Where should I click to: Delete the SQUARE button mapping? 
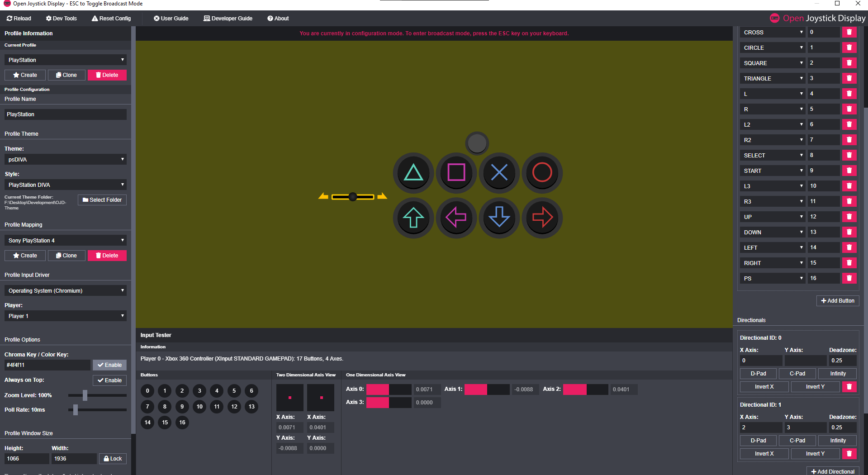click(x=849, y=63)
